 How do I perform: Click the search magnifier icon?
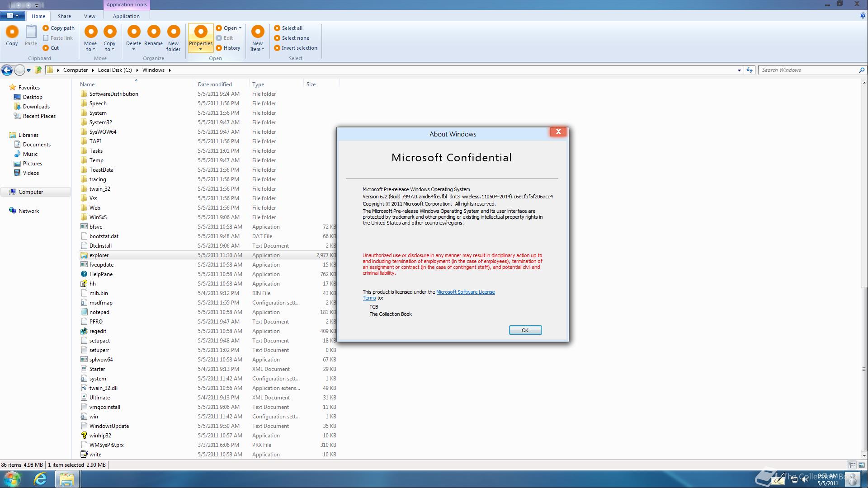(861, 70)
